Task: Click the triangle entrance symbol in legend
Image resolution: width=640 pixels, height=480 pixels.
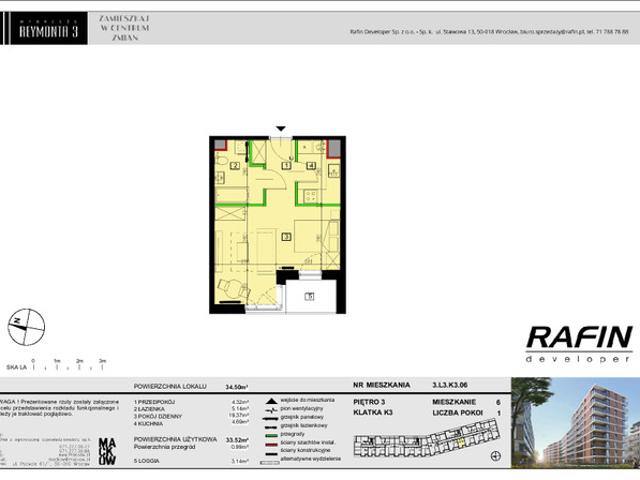Action: click(x=271, y=401)
